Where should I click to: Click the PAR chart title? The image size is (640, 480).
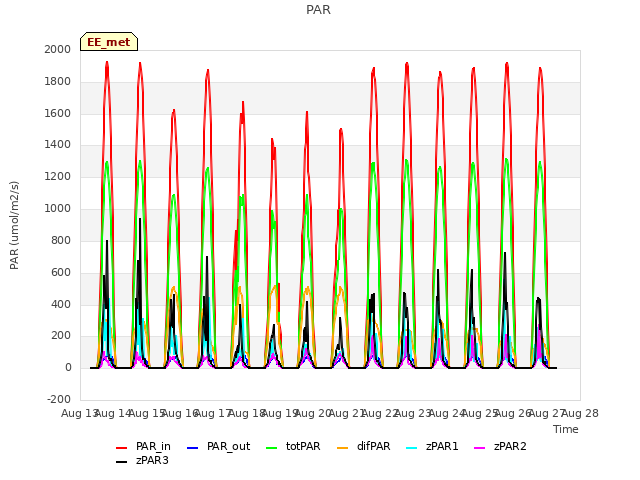tap(318, 9)
